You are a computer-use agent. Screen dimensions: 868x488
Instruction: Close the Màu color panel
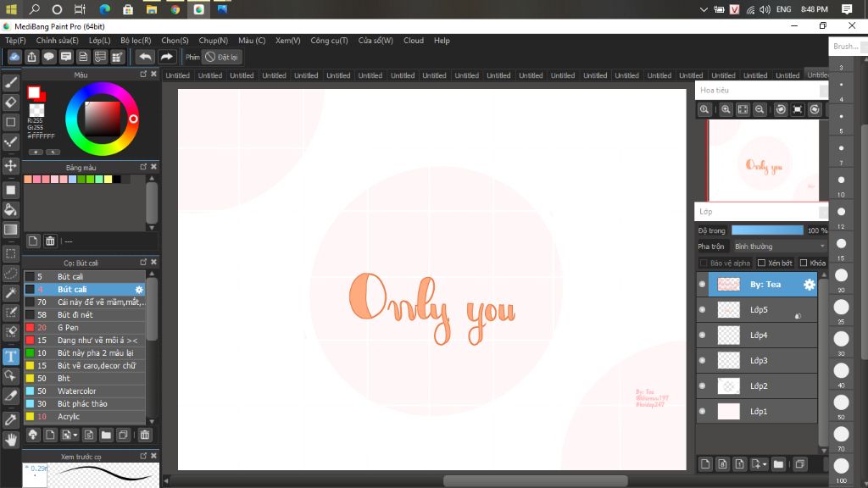tap(154, 75)
